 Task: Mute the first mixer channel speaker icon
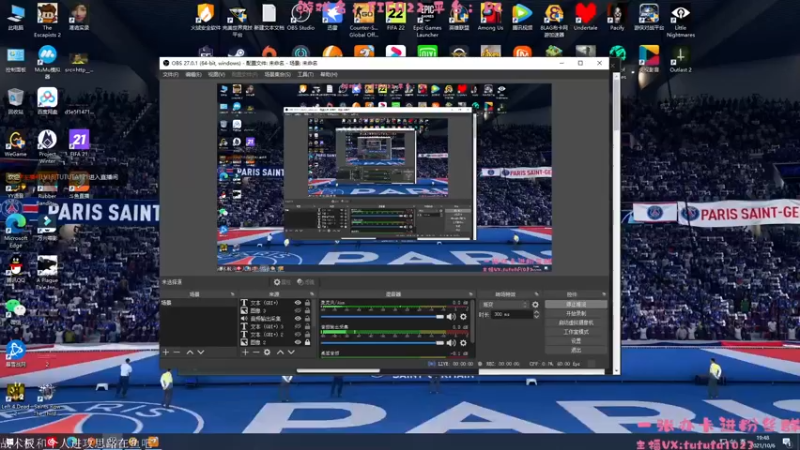(x=451, y=317)
